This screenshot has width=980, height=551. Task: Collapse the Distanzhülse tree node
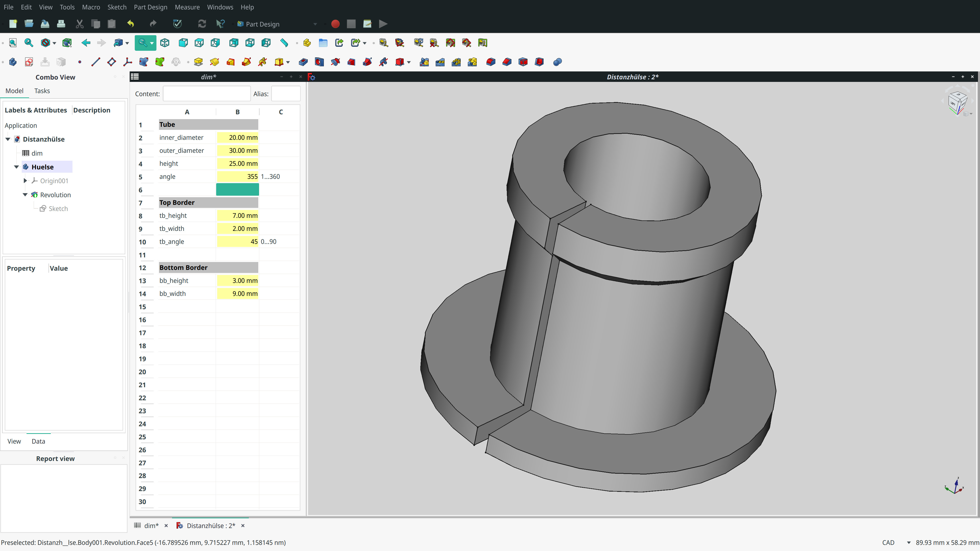point(8,139)
